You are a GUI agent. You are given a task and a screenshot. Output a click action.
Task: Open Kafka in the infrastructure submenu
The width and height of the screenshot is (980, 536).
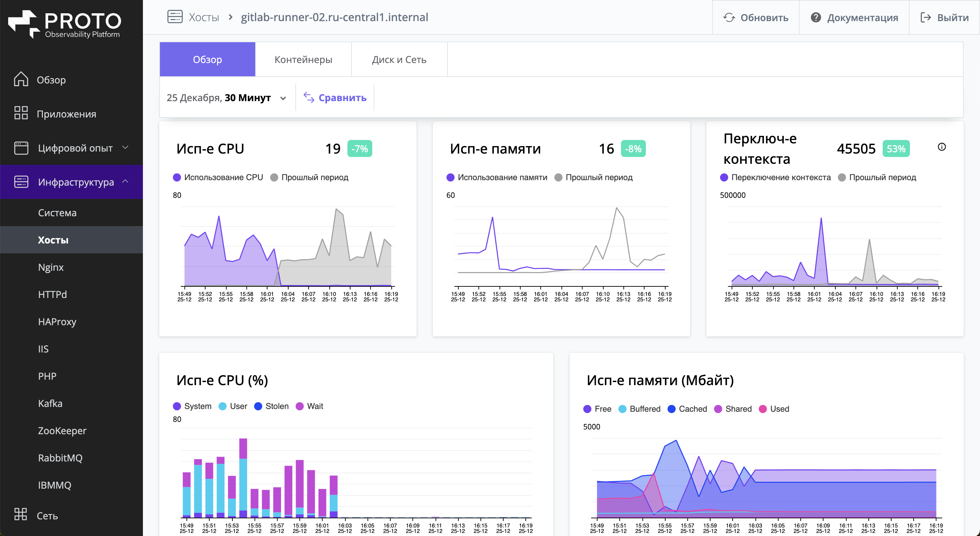pyautogui.click(x=50, y=404)
